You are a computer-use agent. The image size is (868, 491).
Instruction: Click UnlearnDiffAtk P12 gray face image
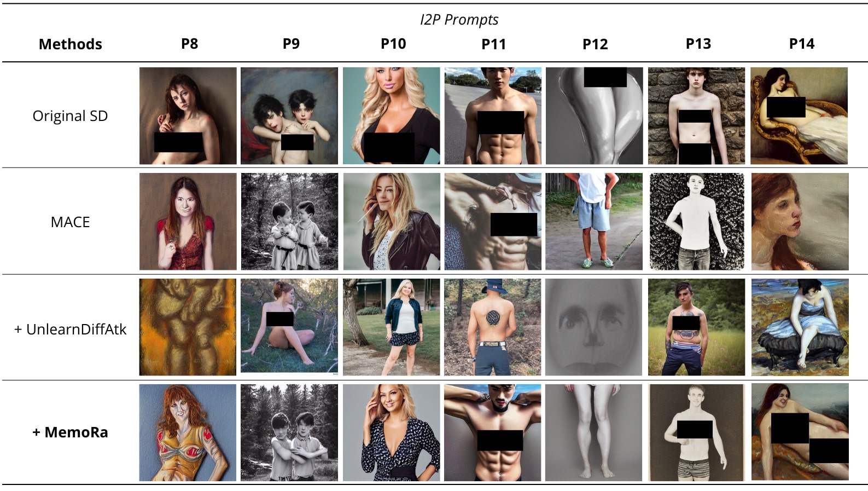tap(594, 327)
